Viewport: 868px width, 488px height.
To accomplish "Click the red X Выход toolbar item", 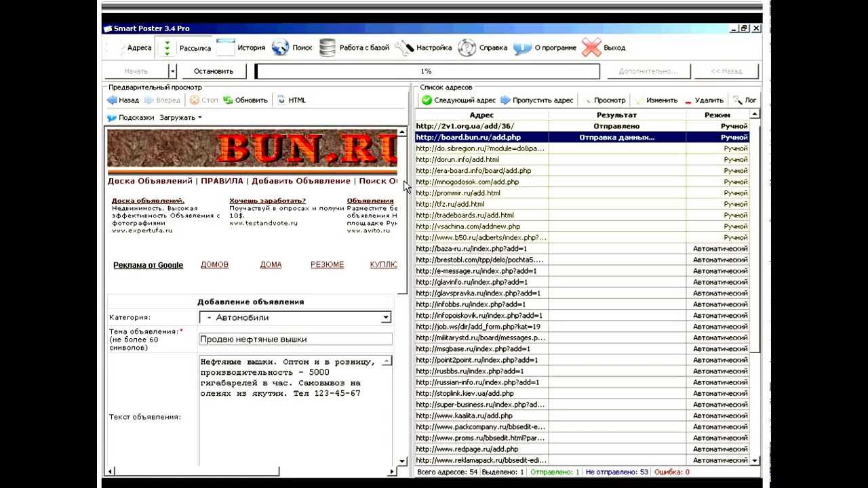I will click(x=604, y=48).
